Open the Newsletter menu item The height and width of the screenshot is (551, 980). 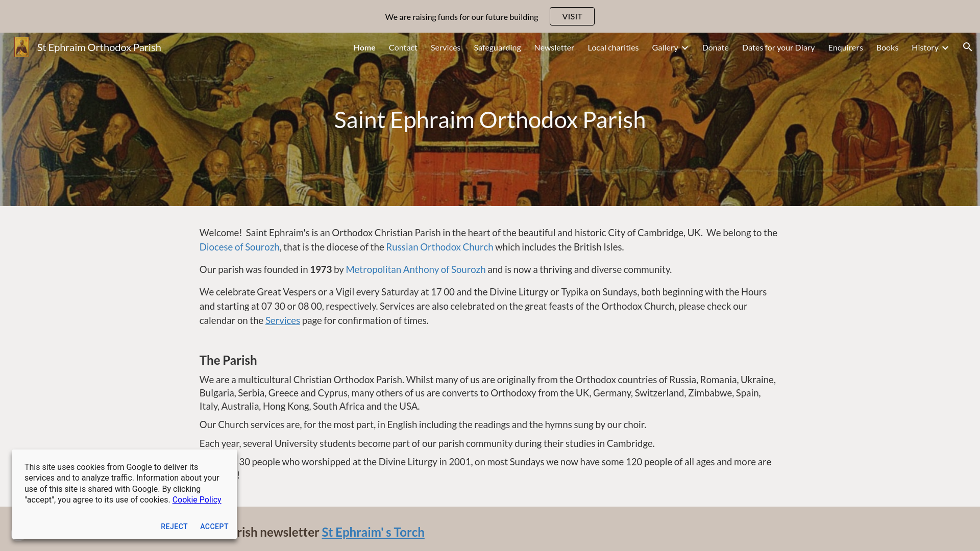tap(554, 47)
